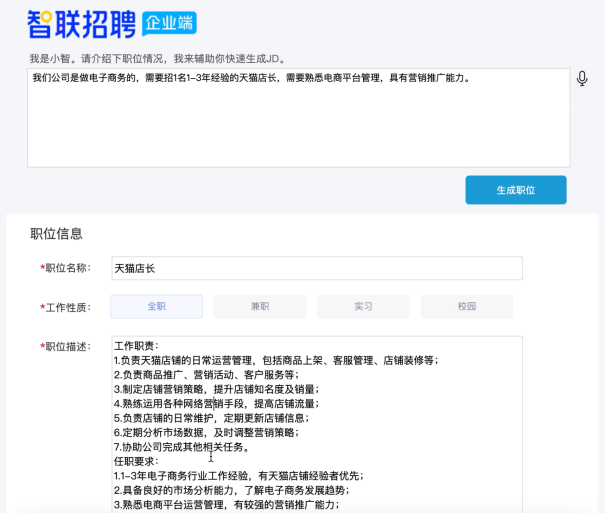Click the 工作性质 field label
Screen dimensions: 605x513
point(67,307)
